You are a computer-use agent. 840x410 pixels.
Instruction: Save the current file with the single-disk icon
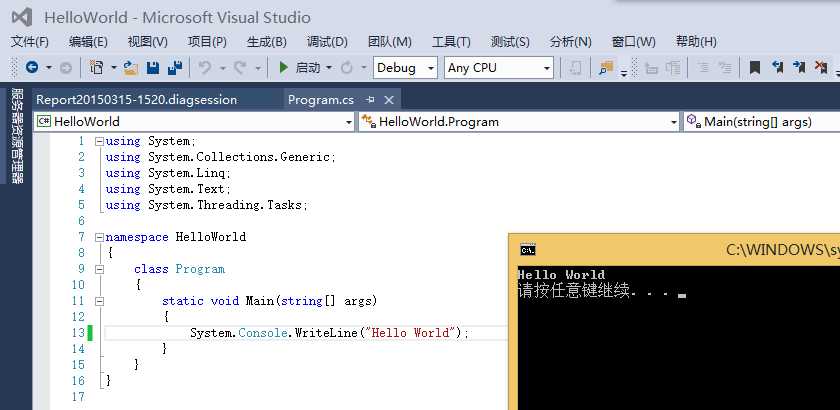(x=153, y=68)
